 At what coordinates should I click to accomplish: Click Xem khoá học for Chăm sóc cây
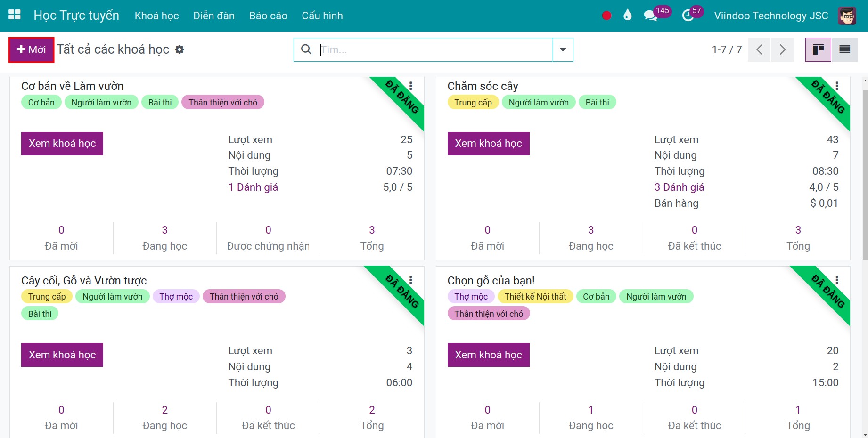(x=488, y=144)
